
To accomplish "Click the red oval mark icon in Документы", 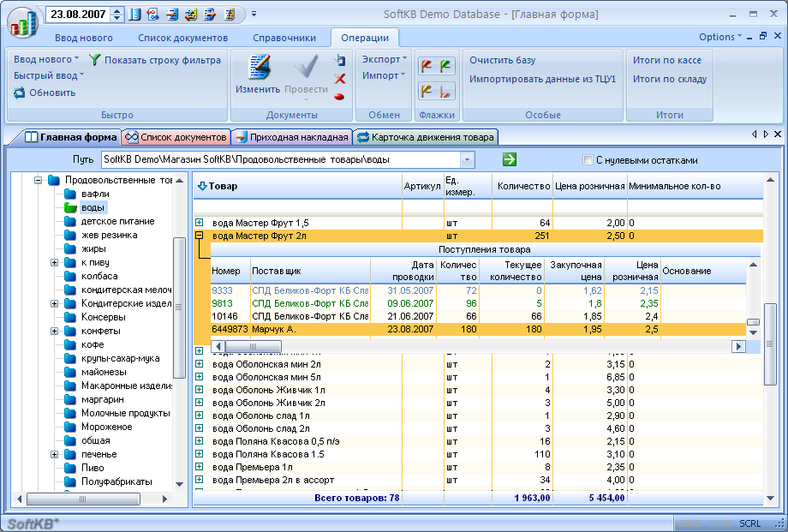I will click(x=339, y=96).
